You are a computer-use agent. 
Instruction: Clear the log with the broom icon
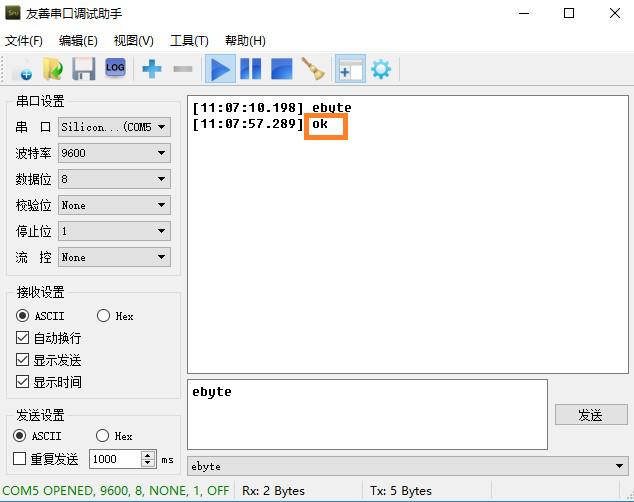313,69
